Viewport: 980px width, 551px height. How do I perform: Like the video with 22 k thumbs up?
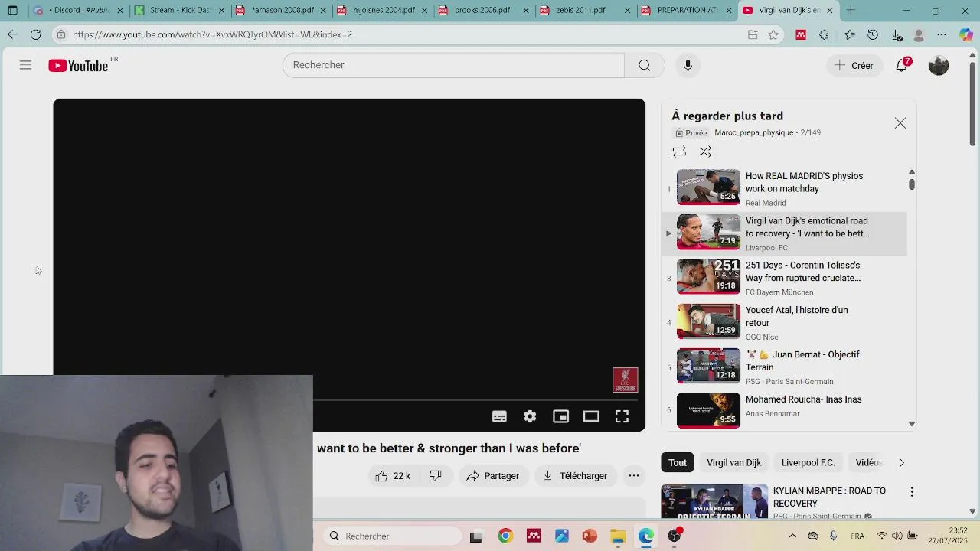tap(393, 476)
